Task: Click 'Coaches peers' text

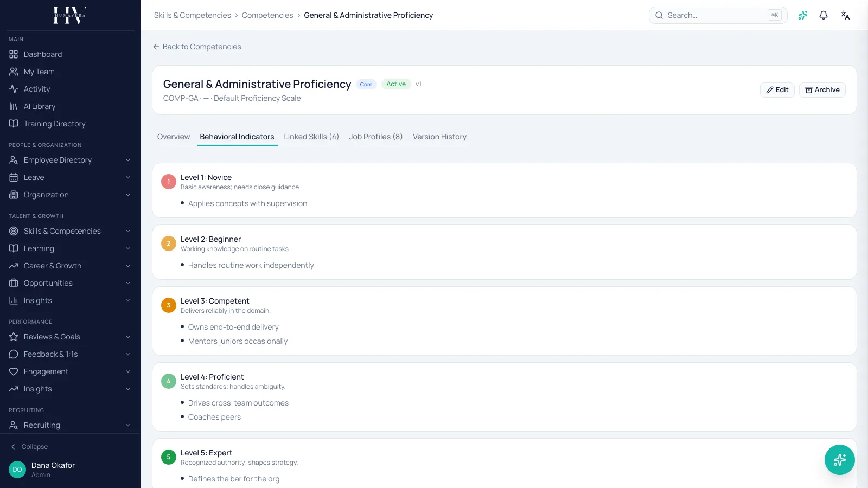Action: [214, 417]
